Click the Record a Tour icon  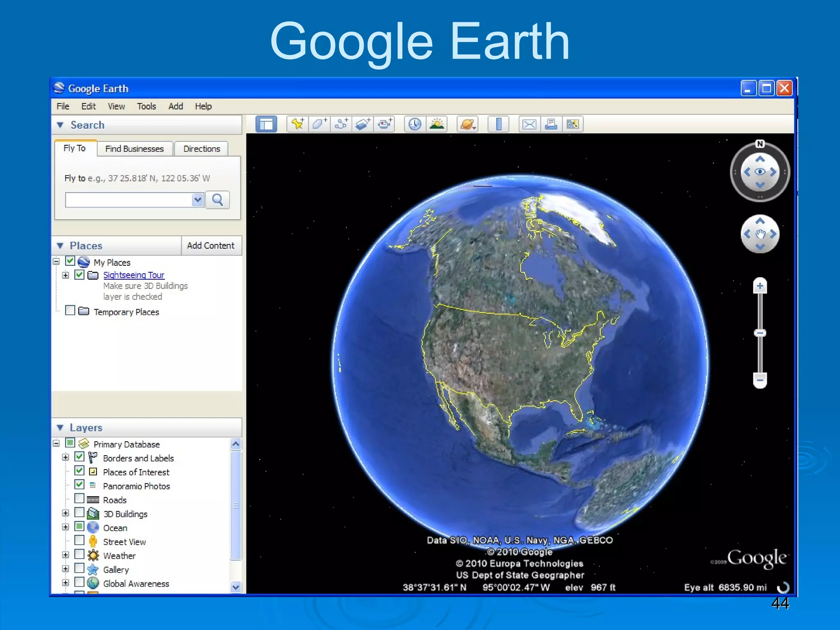click(384, 124)
